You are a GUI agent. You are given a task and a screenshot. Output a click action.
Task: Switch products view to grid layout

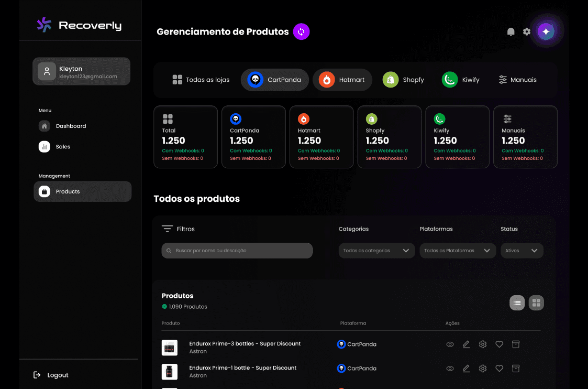[536, 302]
